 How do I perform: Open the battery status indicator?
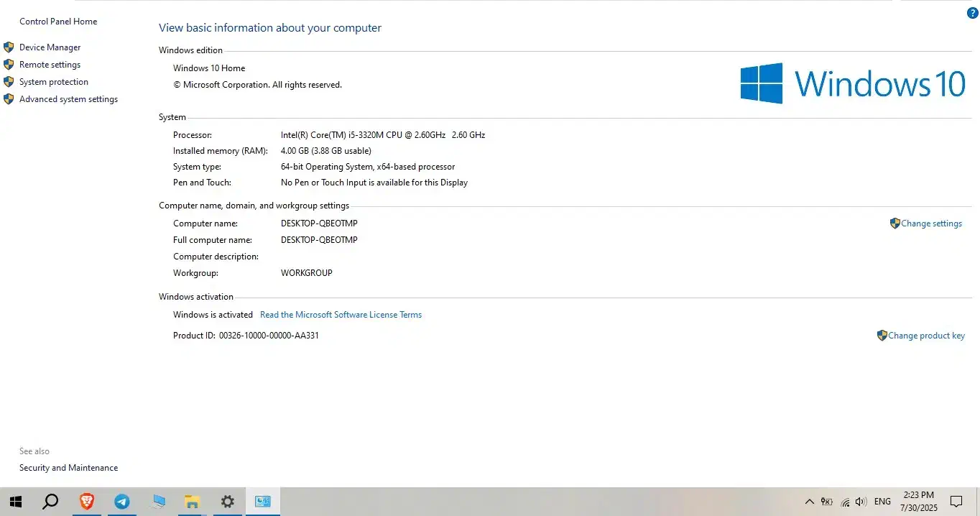(x=826, y=501)
